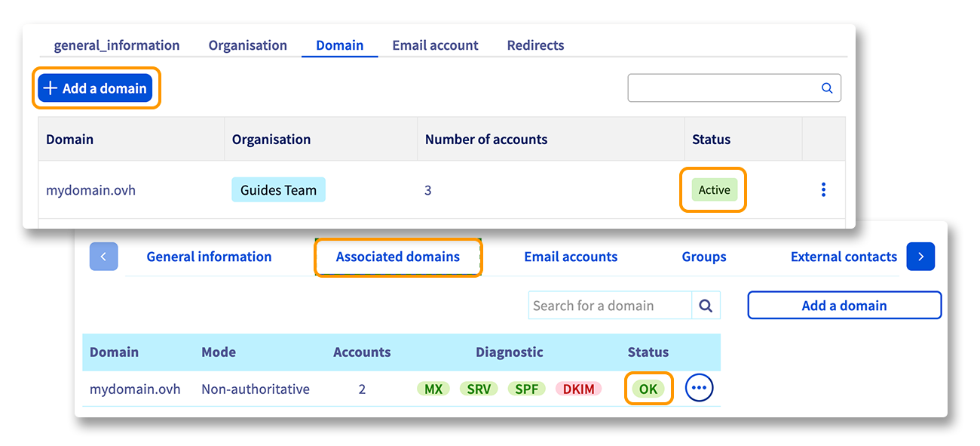Click the MX diagnostic badge
The width and height of the screenshot is (980, 446).
click(x=433, y=389)
